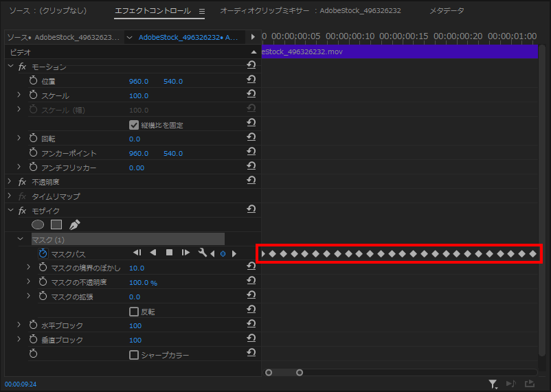Expand the マスクの境界のぼかし row
The image size is (551, 392).
tap(29, 267)
